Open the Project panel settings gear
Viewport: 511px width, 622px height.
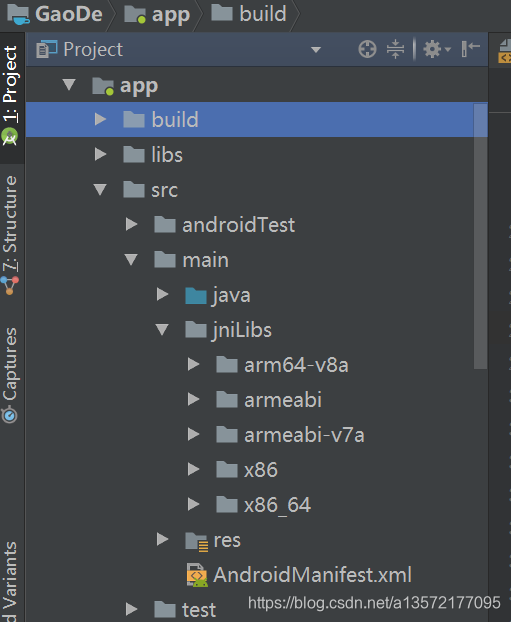(x=436, y=50)
